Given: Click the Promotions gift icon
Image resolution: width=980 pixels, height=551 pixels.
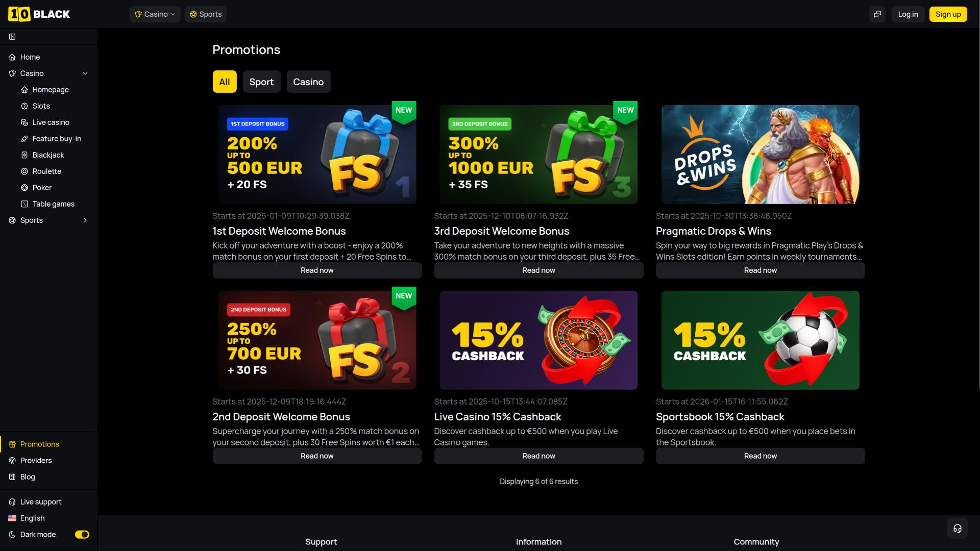Looking at the screenshot, I should click(11, 444).
